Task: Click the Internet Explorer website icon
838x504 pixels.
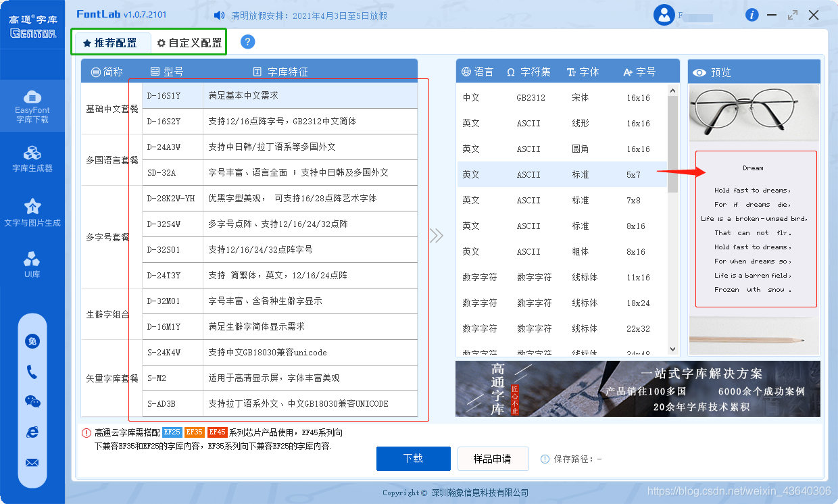Action: pos(32,432)
